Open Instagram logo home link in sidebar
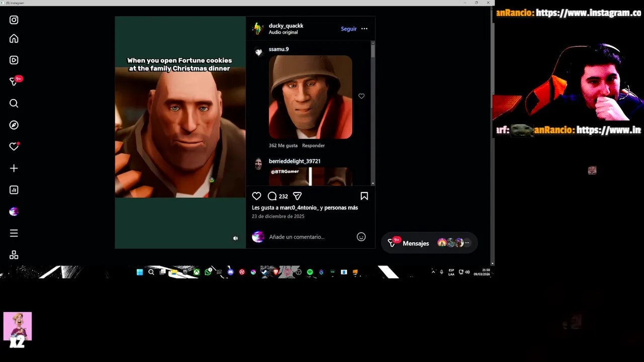This screenshot has height=362, width=644. (14, 20)
